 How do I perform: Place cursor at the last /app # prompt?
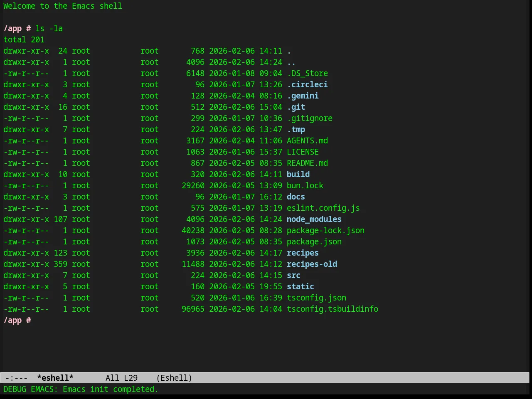(x=17, y=320)
